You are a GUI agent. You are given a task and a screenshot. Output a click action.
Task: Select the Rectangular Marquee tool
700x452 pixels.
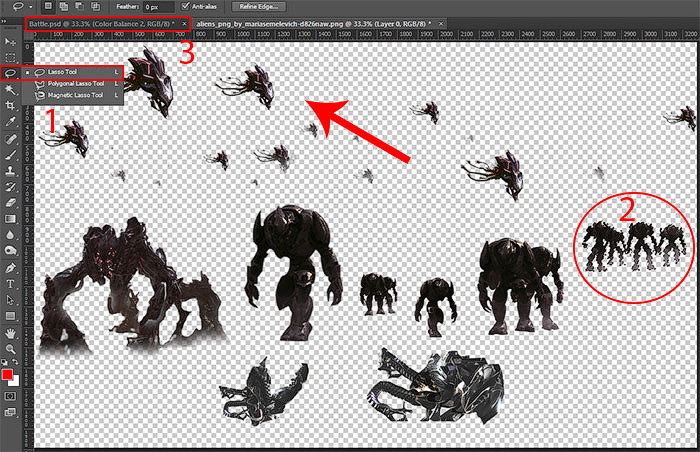[x=10, y=57]
